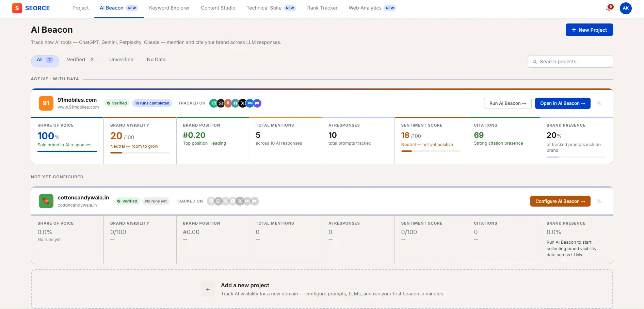The image size is (644, 309).
Task: Click the '0/100' Sentiment Score value
Action: 409,232
